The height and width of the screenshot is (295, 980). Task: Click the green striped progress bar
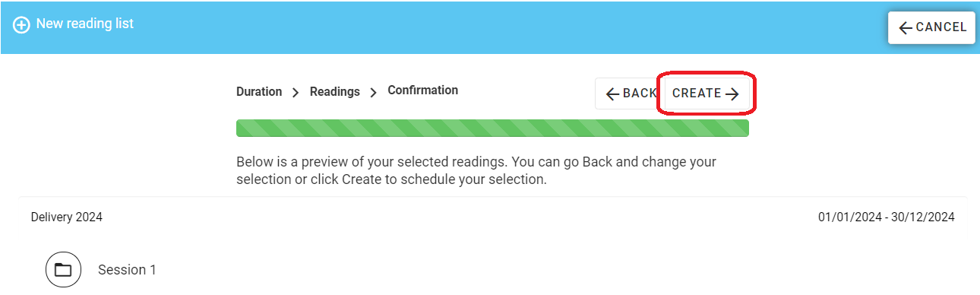(492, 128)
